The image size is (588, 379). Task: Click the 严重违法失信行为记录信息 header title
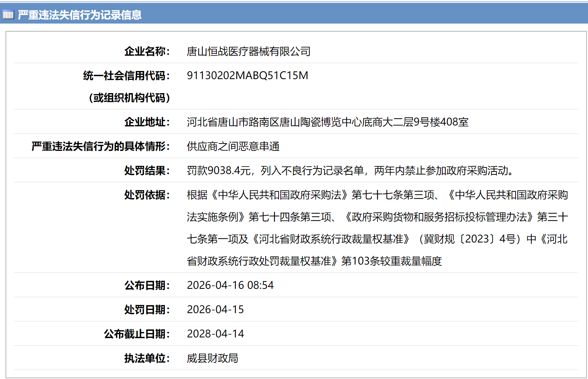tap(79, 15)
